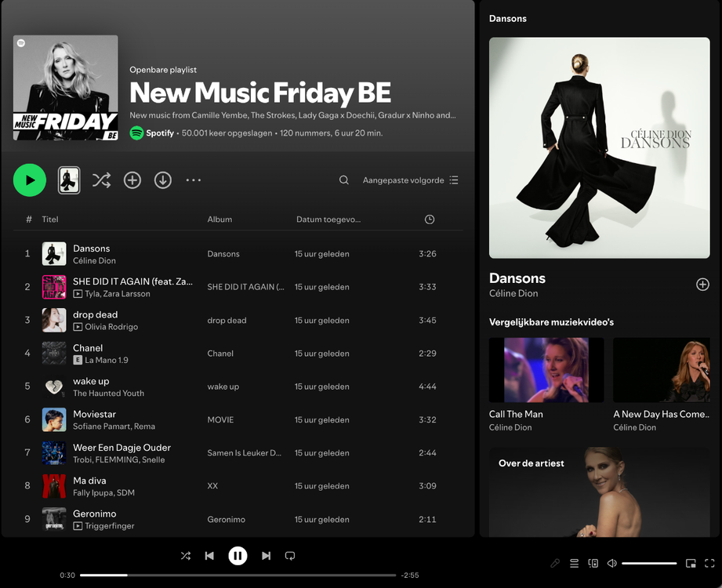Click the Céline Dion artist link under Dansons track
This screenshot has height=588, width=722.
(x=94, y=261)
